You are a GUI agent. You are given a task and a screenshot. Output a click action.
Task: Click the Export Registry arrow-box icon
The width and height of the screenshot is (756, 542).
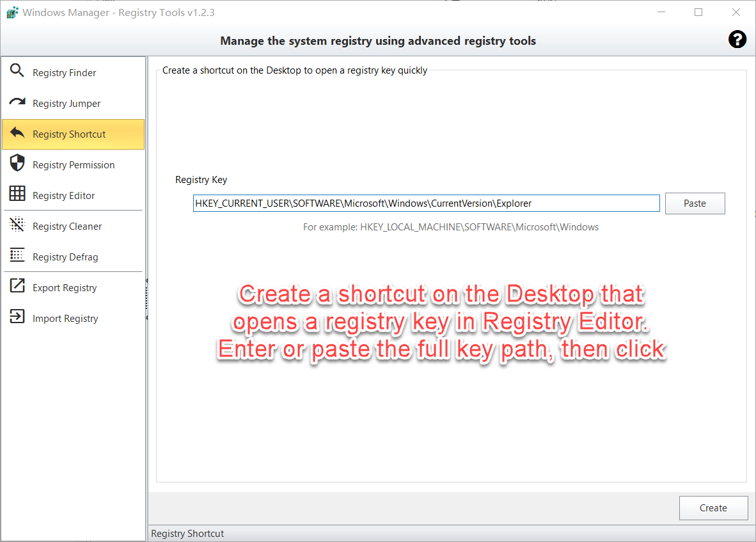coord(17,285)
